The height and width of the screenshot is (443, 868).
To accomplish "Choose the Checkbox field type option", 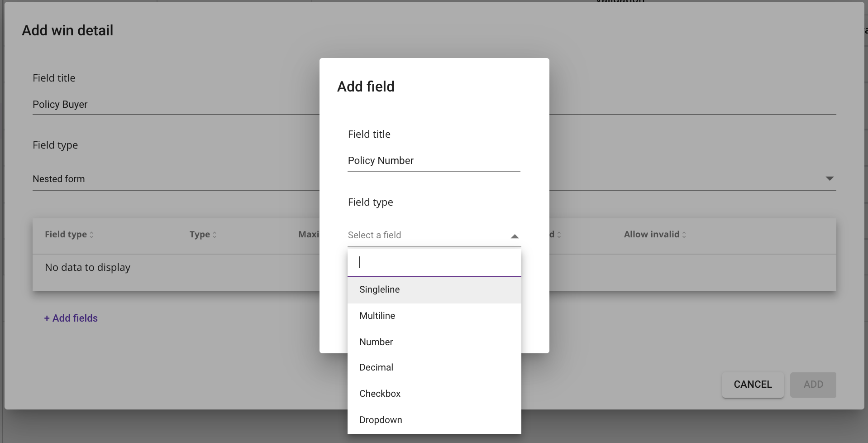I will (380, 394).
